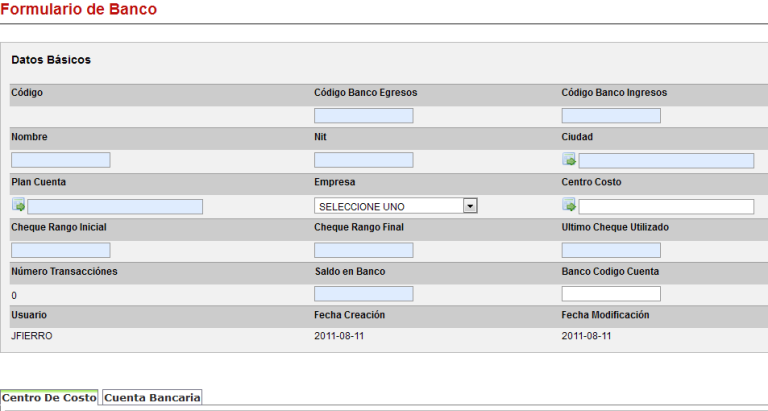Select the Nit input box
Viewport: 768px width, 411px height.
[363, 160]
